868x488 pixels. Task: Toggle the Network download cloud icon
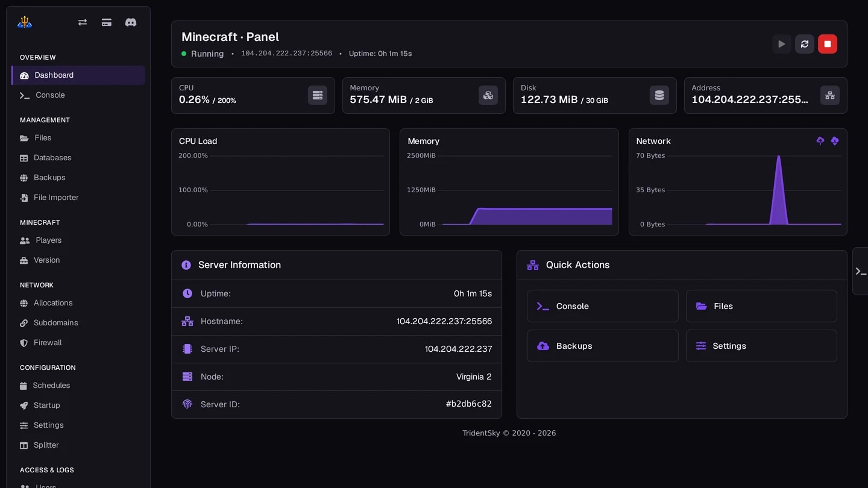[x=835, y=140]
